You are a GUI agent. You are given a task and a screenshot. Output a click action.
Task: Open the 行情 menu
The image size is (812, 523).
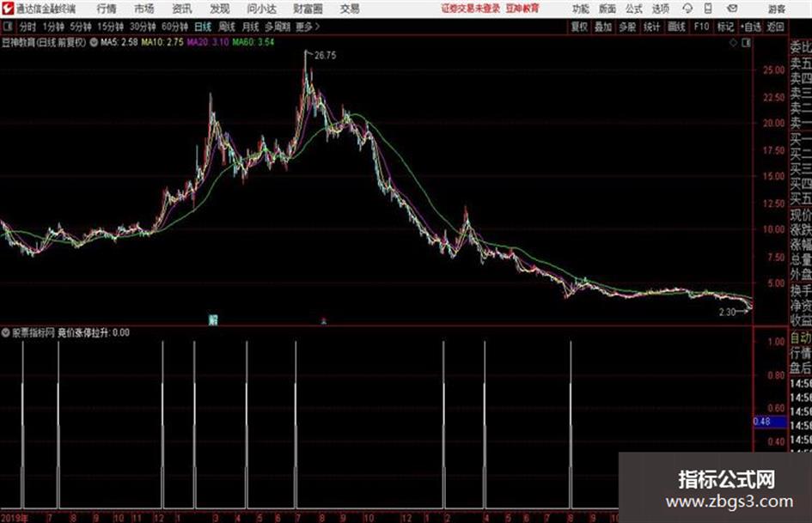tap(107, 9)
